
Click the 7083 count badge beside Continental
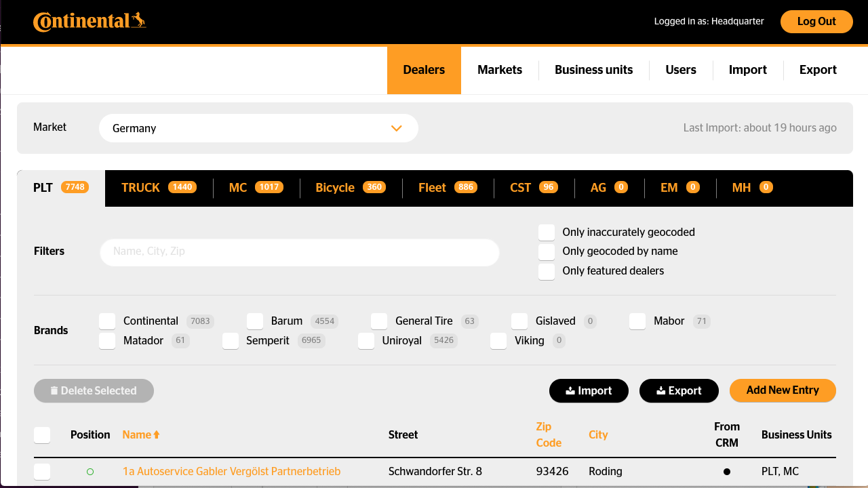pyautogui.click(x=200, y=321)
